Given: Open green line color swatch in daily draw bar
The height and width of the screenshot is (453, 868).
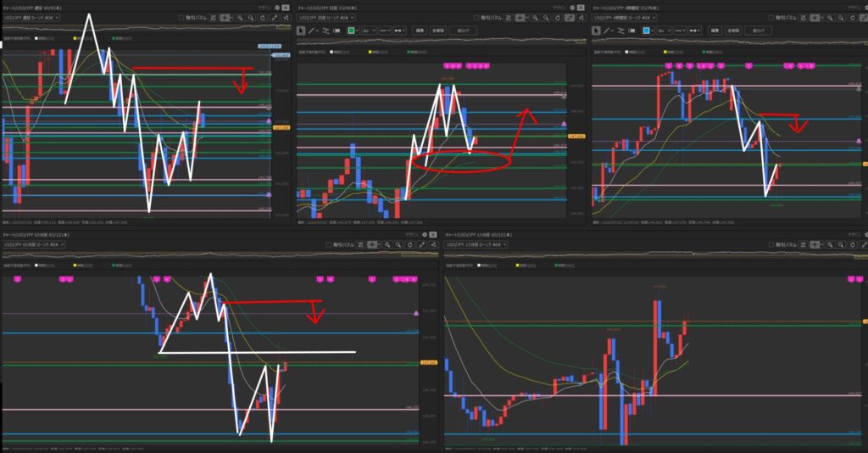Looking at the screenshot, I should coord(351,31).
